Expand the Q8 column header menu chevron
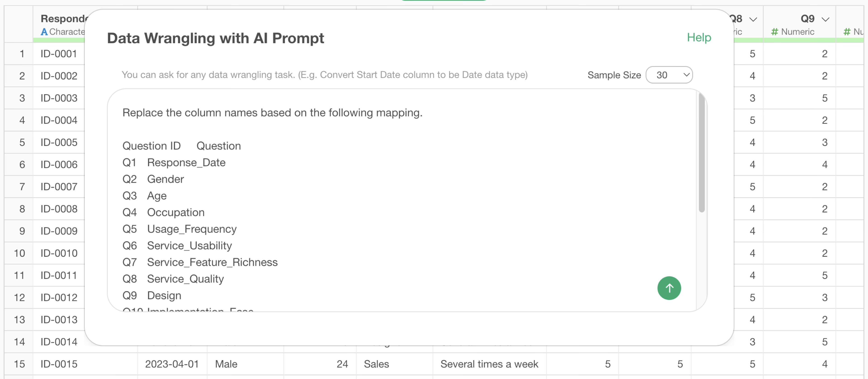The height and width of the screenshot is (379, 868). [x=753, y=19]
